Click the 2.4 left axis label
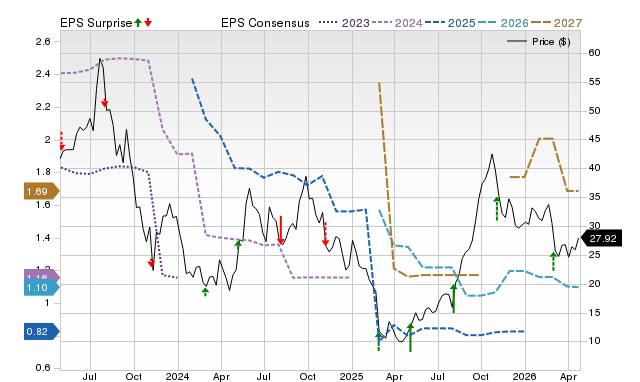Screen dimensions: 640x382 point(42,74)
